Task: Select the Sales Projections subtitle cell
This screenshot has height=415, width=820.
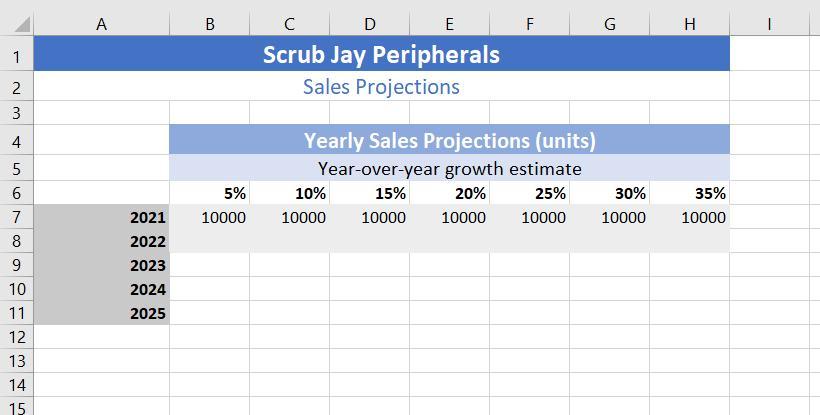Action: point(381,87)
